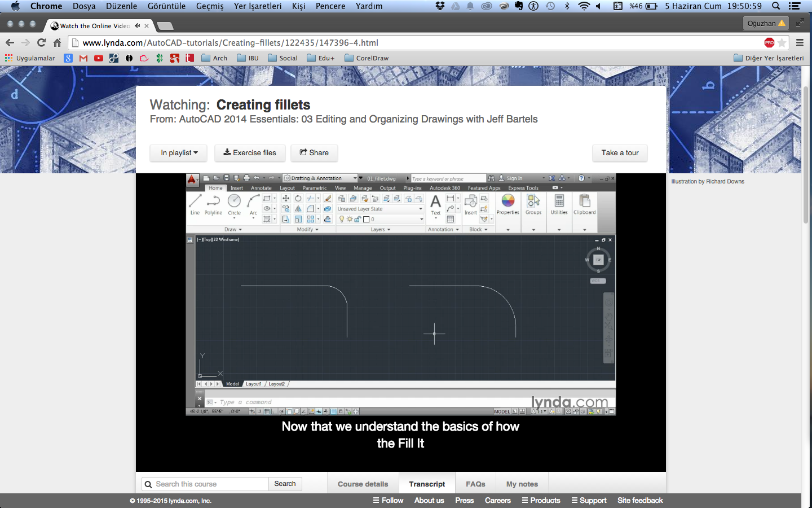The image size is (812, 508).
Task: Bookmark this page with the star icon
Action: click(x=782, y=42)
